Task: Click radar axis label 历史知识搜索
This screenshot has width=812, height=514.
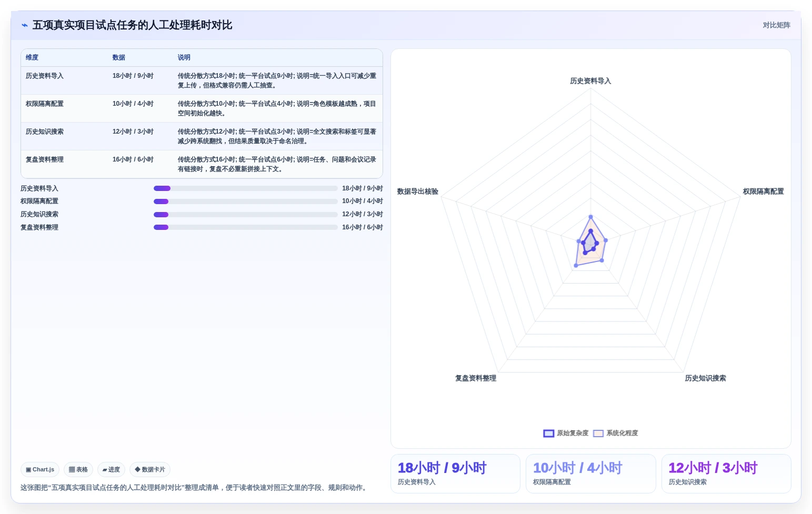Action: coord(705,378)
